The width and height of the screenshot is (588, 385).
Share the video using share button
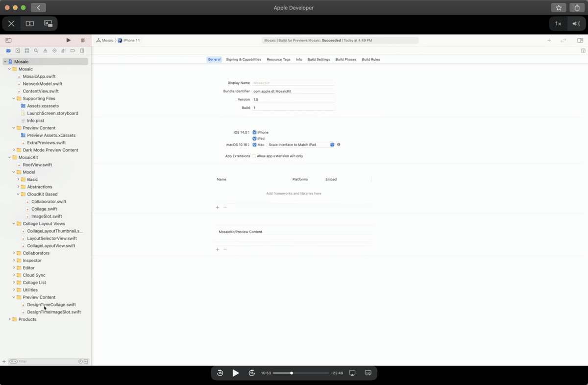pos(577,8)
